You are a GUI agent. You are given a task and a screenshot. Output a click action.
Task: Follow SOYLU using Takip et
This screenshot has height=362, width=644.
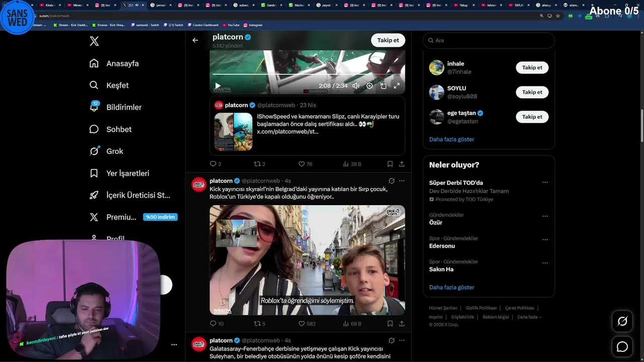tap(532, 92)
